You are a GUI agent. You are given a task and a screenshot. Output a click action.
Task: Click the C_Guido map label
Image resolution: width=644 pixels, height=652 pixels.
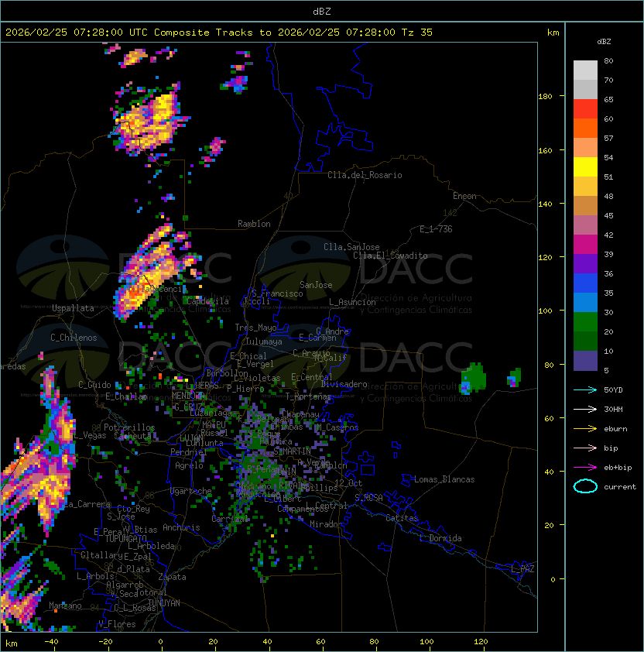coord(94,385)
